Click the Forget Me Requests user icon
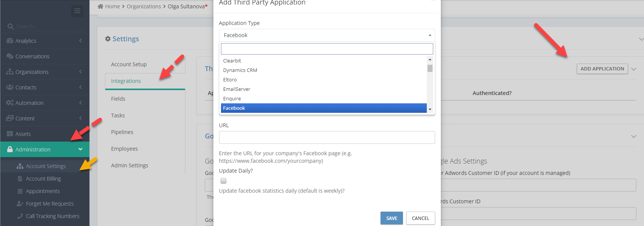644x226 pixels. tap(20, 204)
